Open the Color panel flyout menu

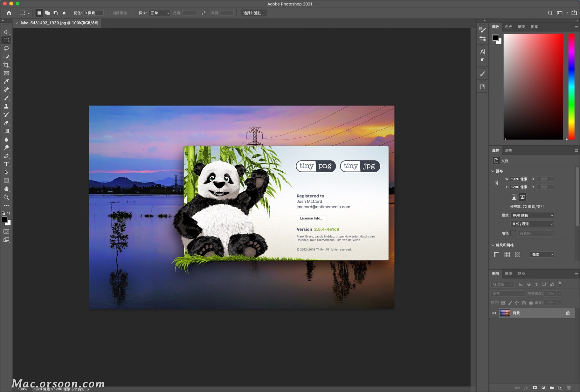576,27
